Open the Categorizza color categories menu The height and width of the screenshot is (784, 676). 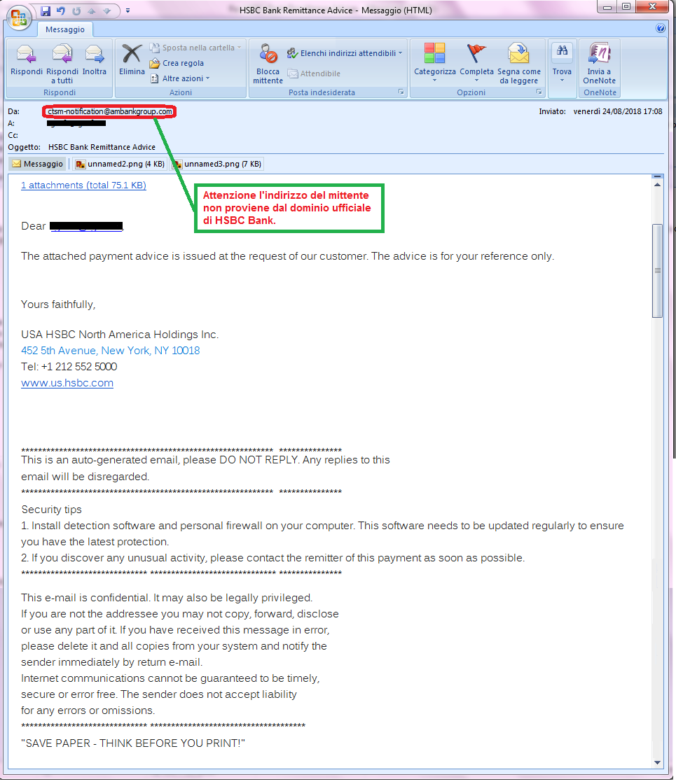click(435, 63)
